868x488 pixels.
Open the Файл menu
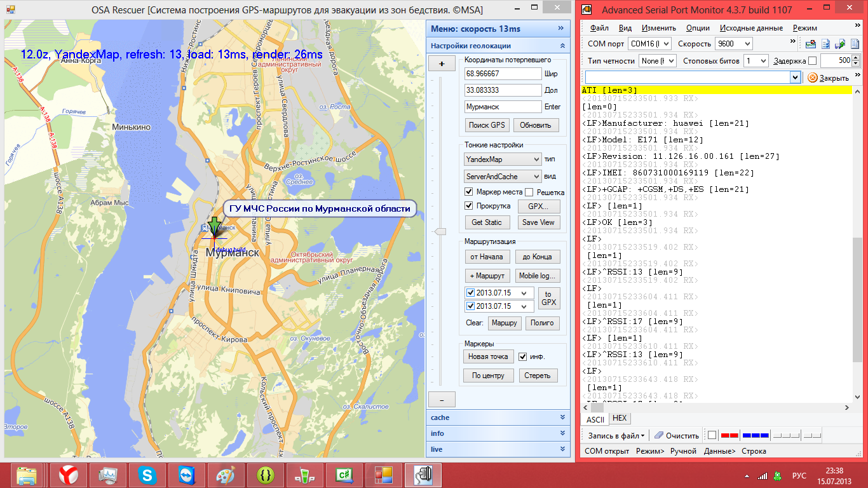599,28
